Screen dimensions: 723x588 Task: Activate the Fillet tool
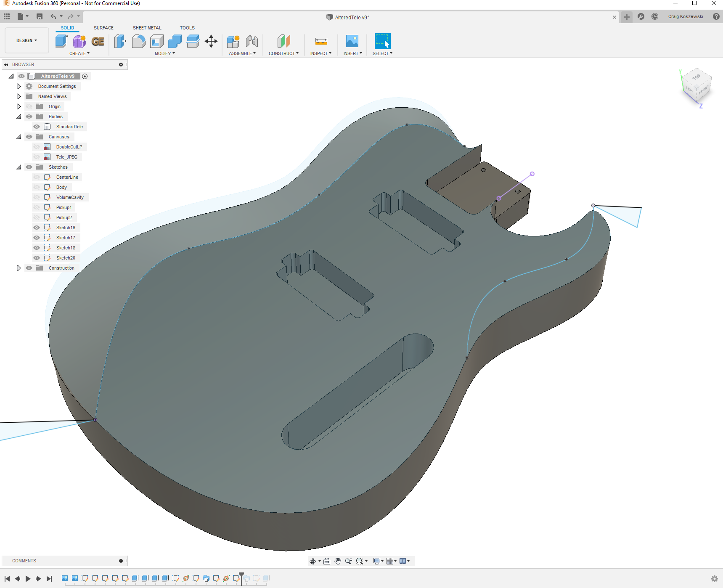(139, 41)
